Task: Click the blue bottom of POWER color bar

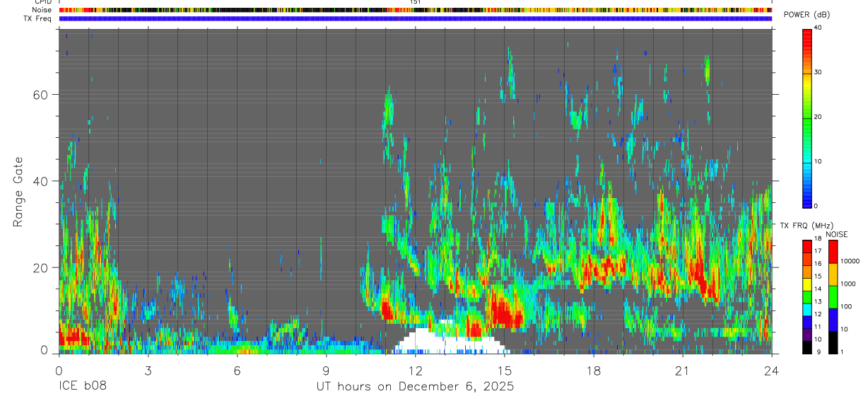Action: 807,198
